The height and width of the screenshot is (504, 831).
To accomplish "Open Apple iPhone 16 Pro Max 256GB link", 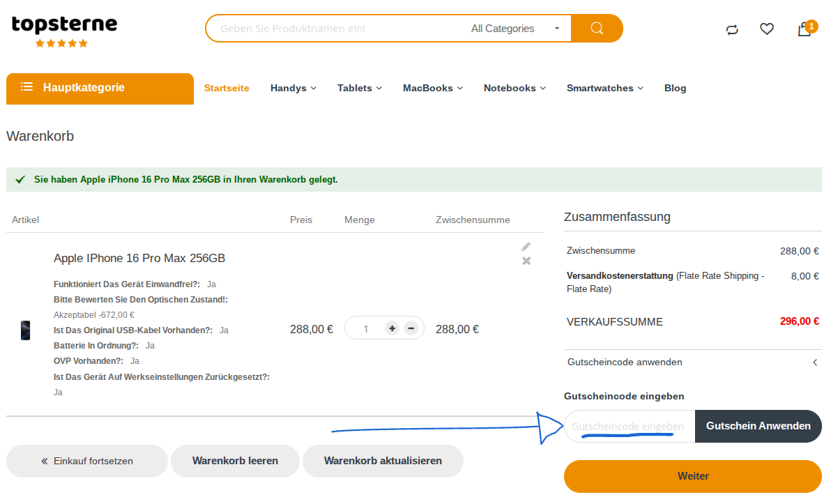I will 139,258.
